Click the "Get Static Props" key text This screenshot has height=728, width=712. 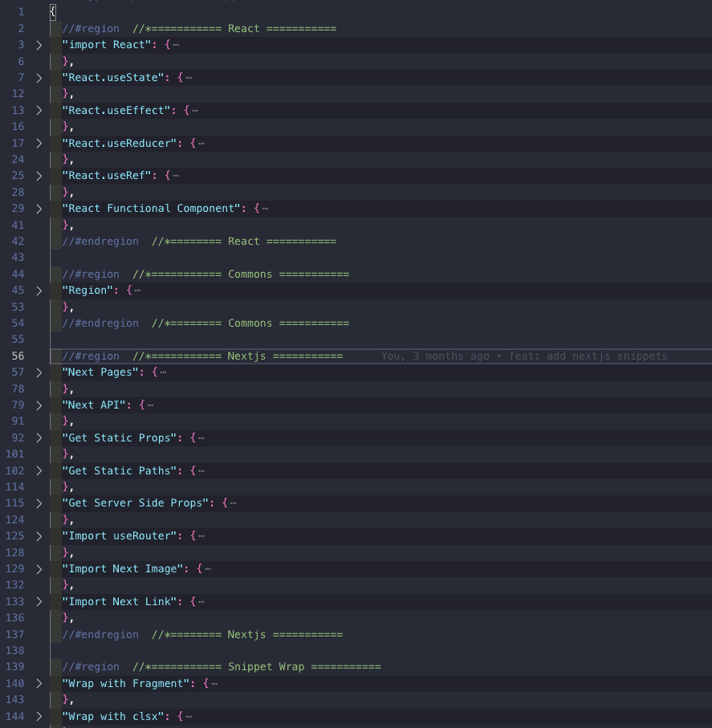120,437
